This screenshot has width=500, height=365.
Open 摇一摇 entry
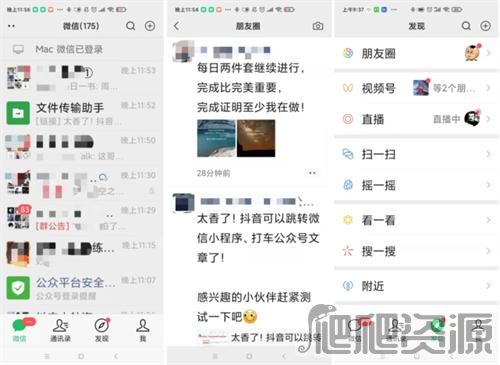[417, 185]
